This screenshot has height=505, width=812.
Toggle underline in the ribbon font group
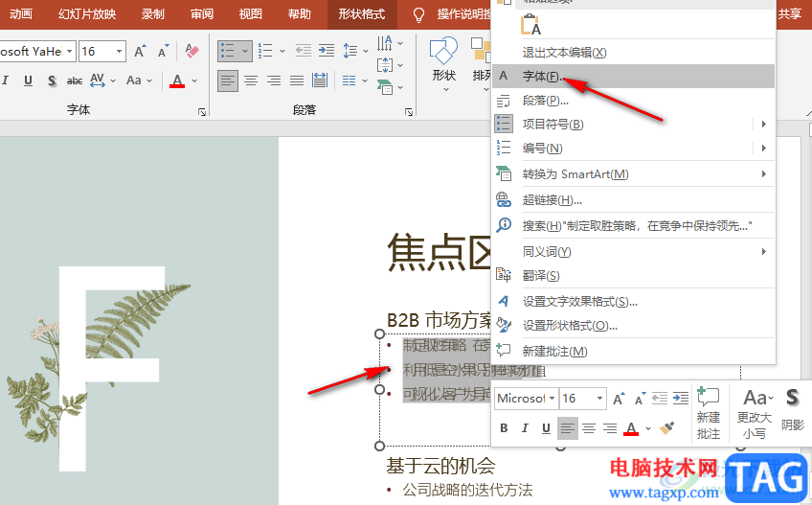(28, 80)
